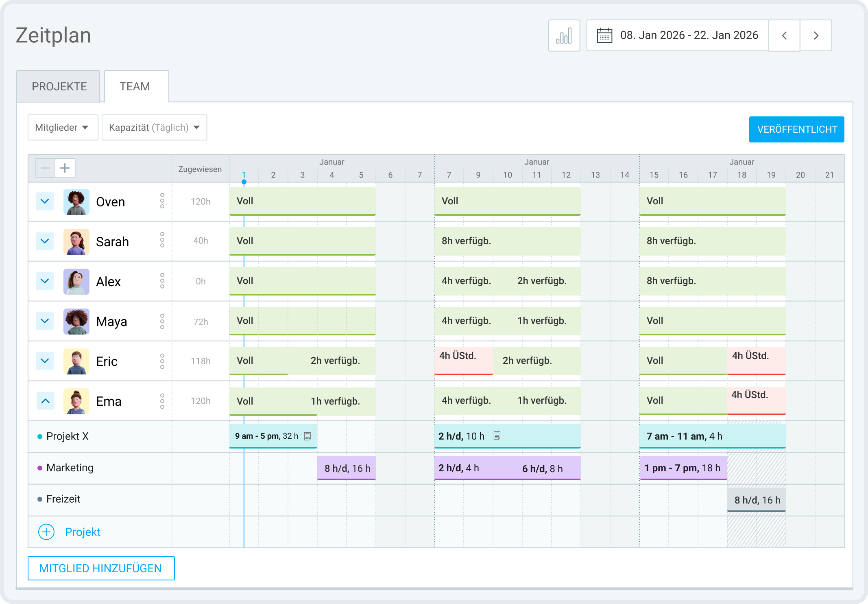Zoom in timeline with plus button
Viewport: 868px width, 604px height.
[65, 168]
